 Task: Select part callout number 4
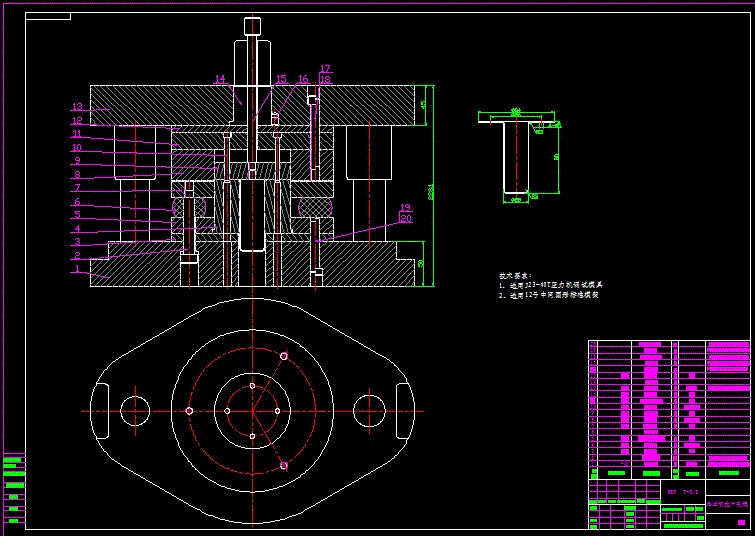[77, 228]
